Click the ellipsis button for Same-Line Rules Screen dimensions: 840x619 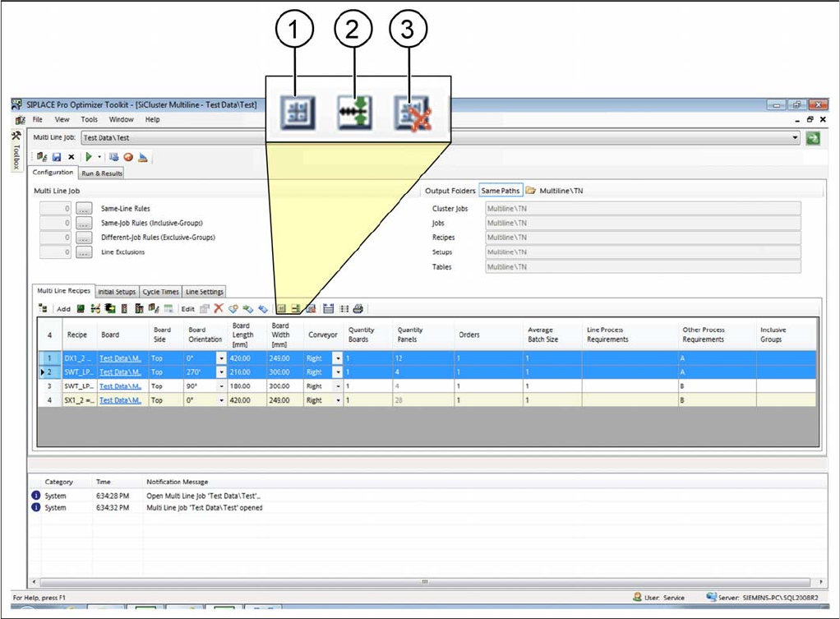[x=84, y=209]
